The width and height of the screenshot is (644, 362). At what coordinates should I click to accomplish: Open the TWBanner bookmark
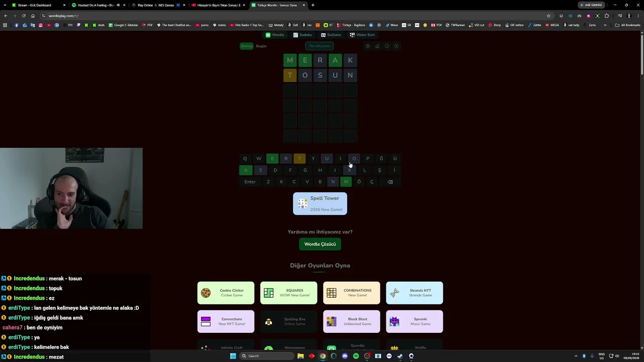click(x=455, y=25)
